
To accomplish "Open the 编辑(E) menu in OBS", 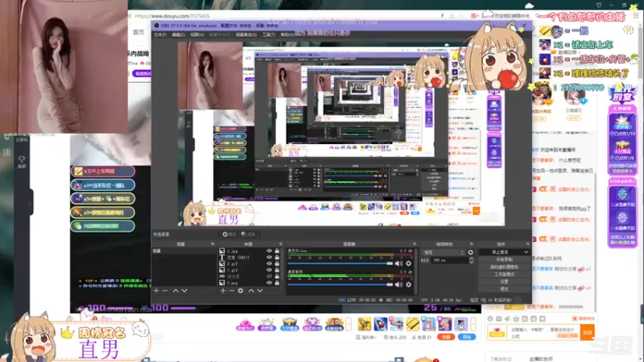I will coord(178,35).
